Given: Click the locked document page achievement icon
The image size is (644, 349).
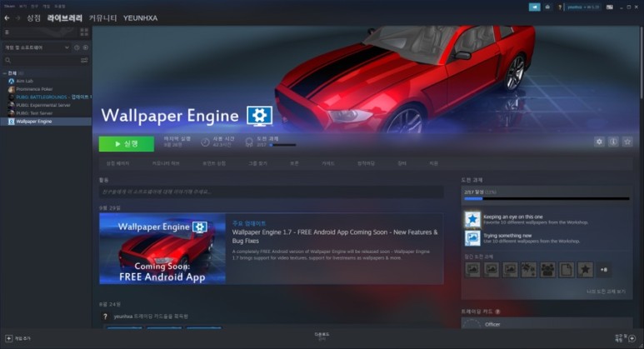Looking at the screenshot, I should pyautogui.click(x=567, y=270).
